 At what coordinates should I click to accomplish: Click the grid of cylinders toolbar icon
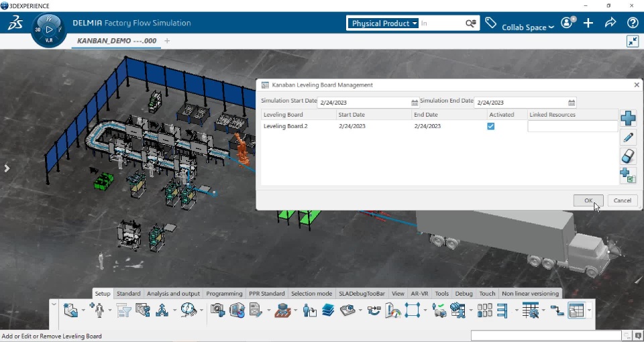point(484,310)
